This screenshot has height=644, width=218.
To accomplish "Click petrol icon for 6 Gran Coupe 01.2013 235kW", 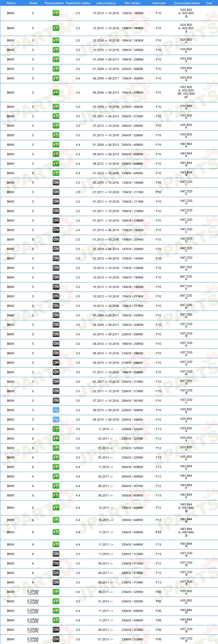I will pyautogui.click(x=56, y=601).
